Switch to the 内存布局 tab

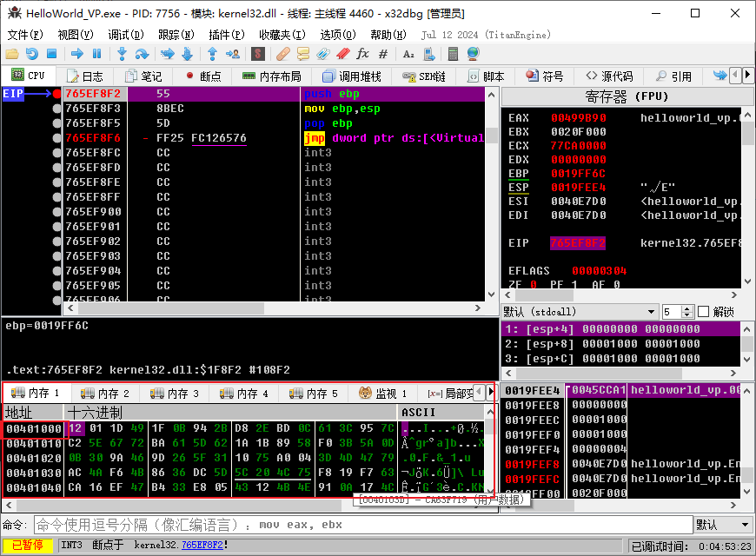[272, 76]
